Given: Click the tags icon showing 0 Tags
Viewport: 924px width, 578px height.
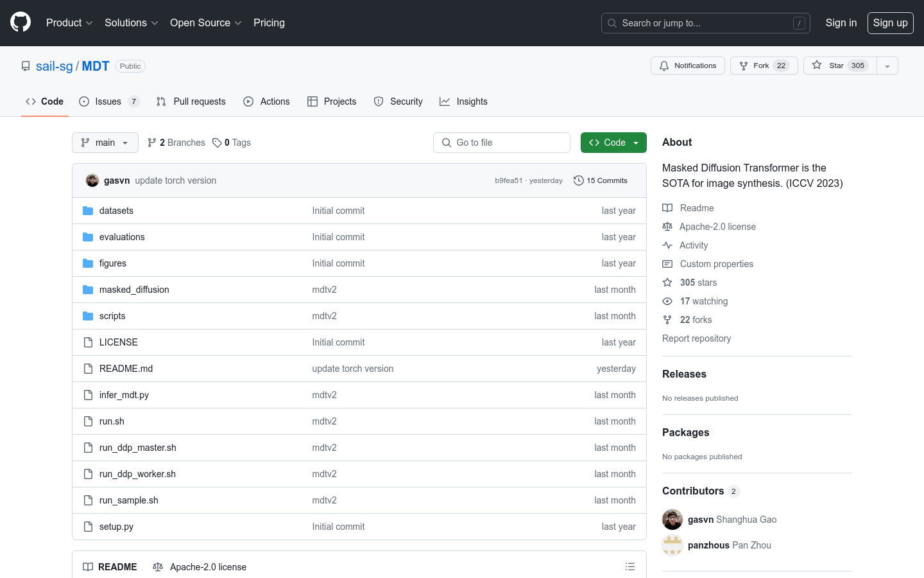Looking at the screenshot, I should (218, 143).
